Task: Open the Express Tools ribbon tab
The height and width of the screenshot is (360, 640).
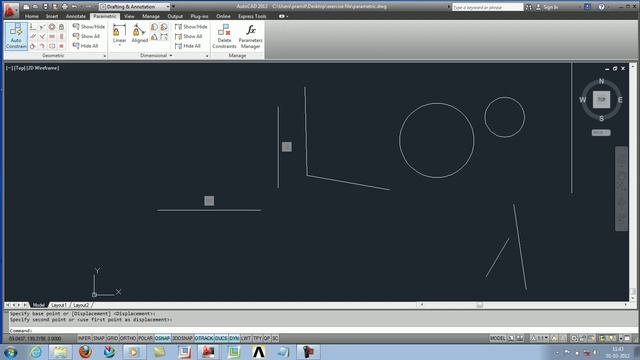Action: (252, 16)
